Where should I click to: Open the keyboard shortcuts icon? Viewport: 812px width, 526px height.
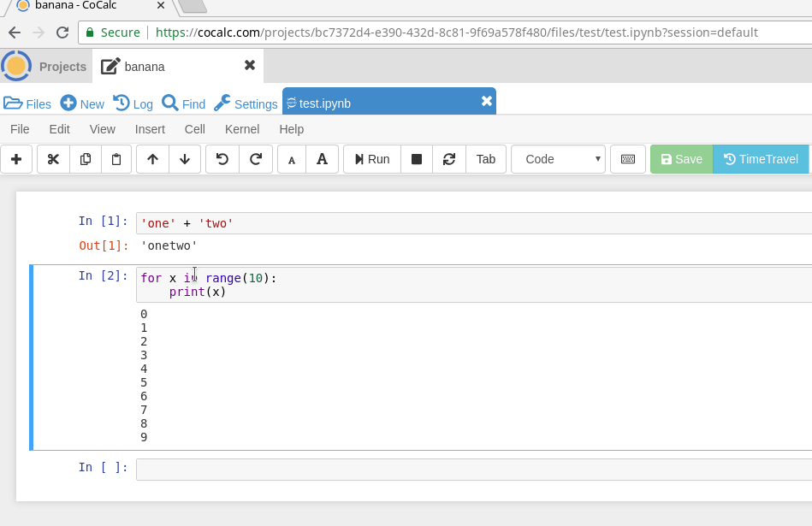(x=628, y=159)
